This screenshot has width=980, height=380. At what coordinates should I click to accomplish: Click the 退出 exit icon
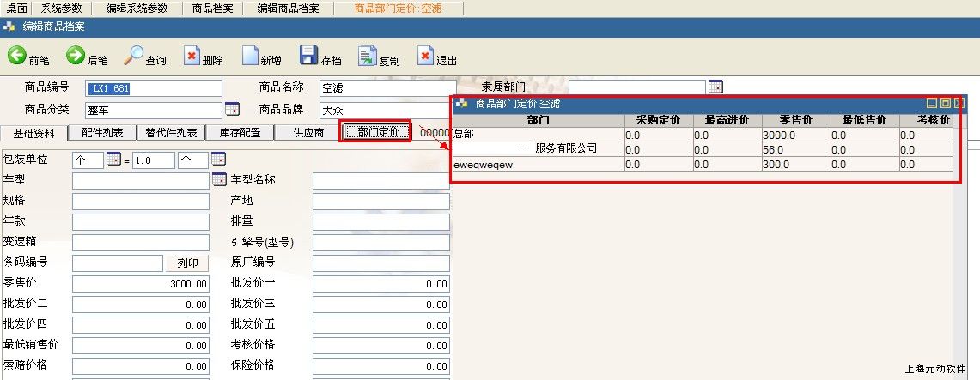pos(425,57)
